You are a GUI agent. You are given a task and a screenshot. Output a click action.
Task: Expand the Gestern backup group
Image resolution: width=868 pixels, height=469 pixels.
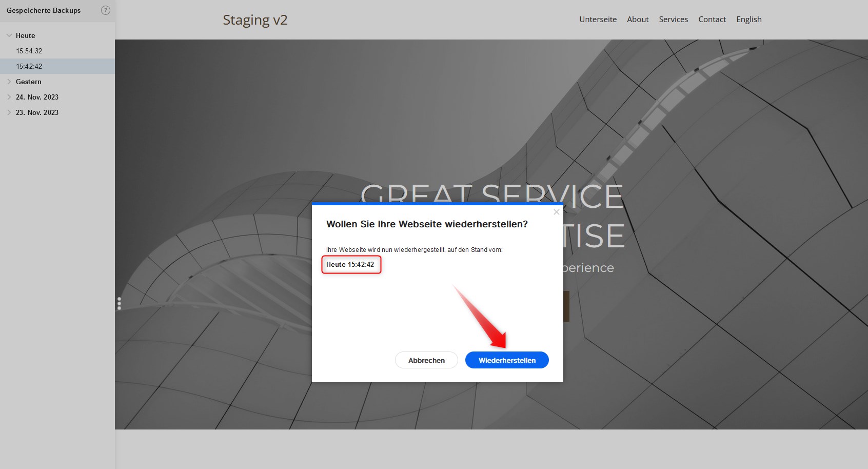point(9,82)
